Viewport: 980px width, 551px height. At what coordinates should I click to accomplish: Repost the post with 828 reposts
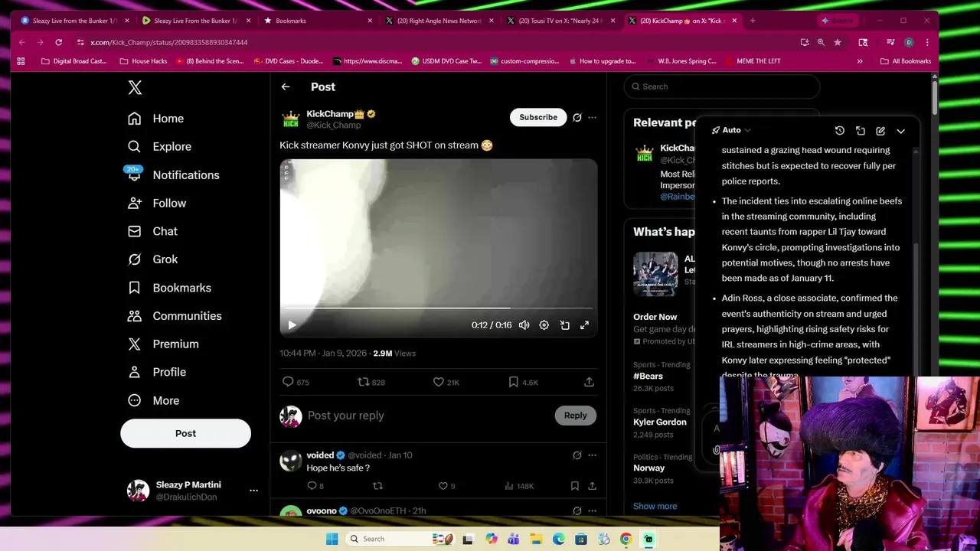(371, 382)
